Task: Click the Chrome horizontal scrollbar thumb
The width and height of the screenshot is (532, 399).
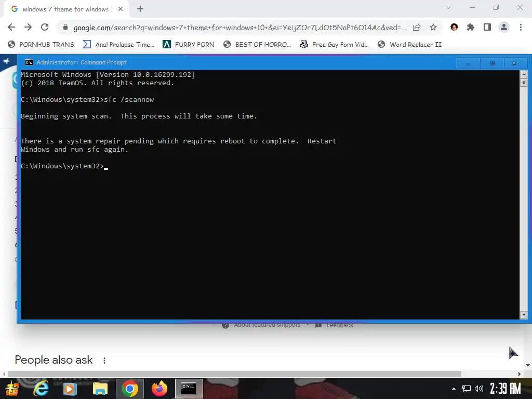Action: (x=234, y=374)
